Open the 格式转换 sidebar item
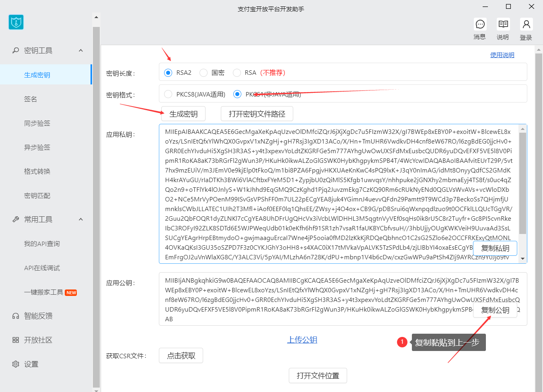This screenshot has width=543, height=392. click(37, 171)
